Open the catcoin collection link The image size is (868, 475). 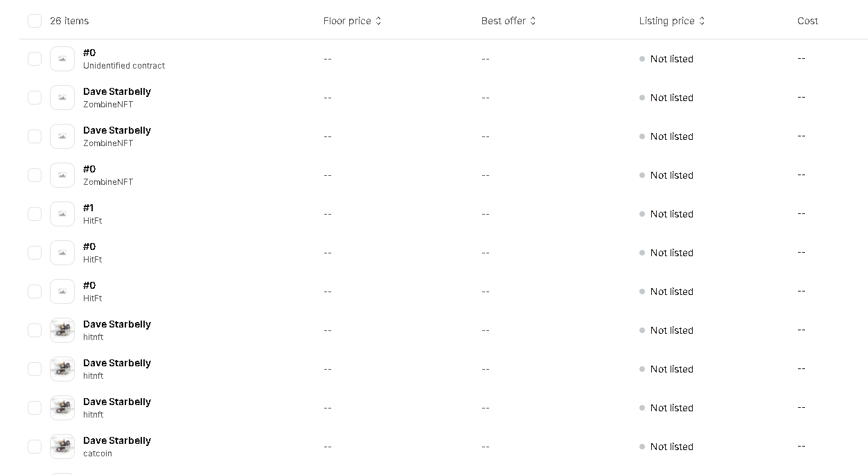[x=98, y=454]
